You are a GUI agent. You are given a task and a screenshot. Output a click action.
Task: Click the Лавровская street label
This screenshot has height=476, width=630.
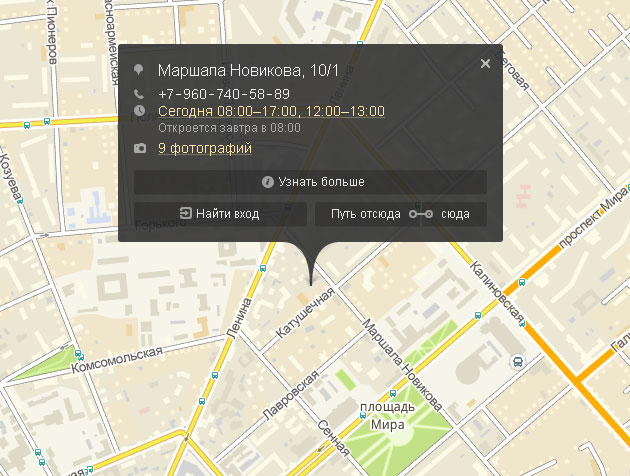coord(291,396)
